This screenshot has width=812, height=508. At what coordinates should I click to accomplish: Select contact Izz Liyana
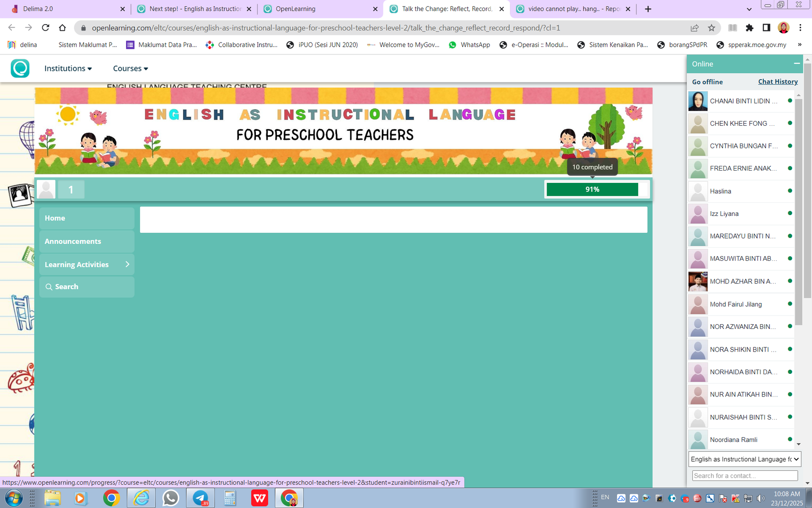740,214
